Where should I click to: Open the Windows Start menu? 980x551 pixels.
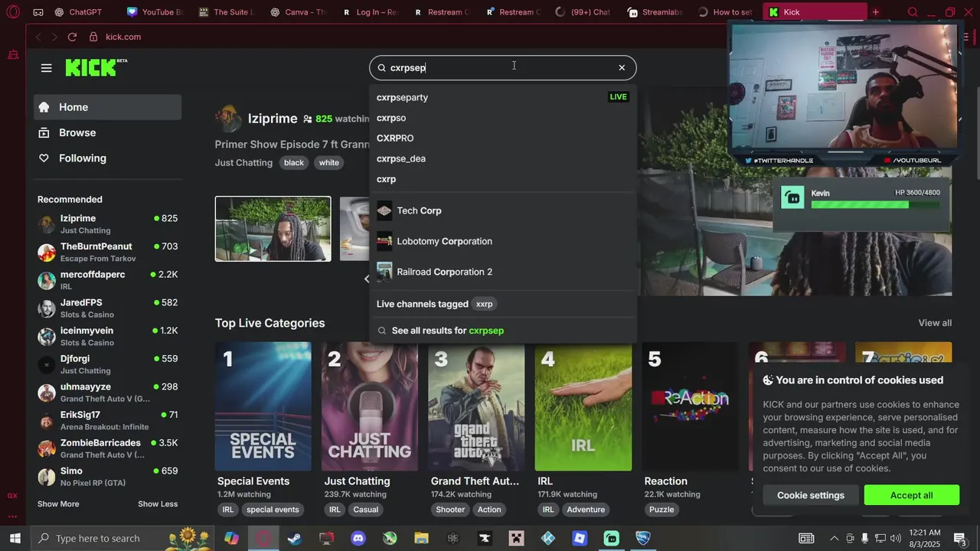pyautogui.click(x=15, y=538)
